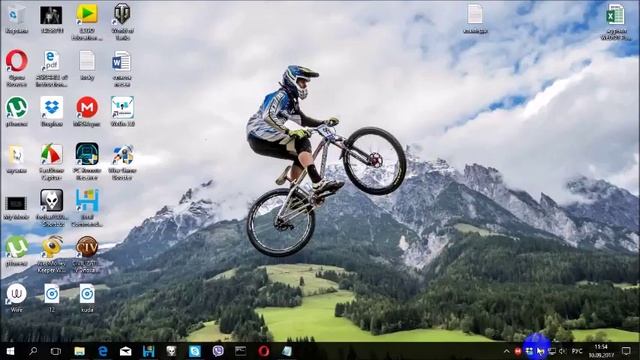Screen dimensions: 640x360
Task: Click the red MEGA tray icon
Action: click(518, 351)
